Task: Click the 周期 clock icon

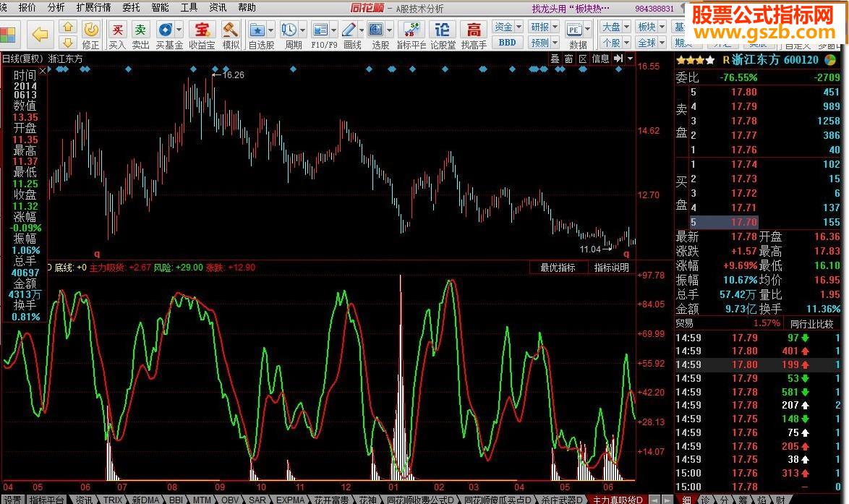Action: [x=289, y=30]
